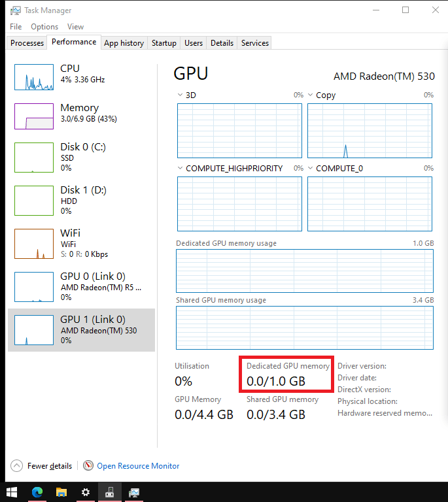Screen dimensions: 448x502
Task: Click the 4% 3.36 GHz CPU reading
Action: [x=82, y=79]
